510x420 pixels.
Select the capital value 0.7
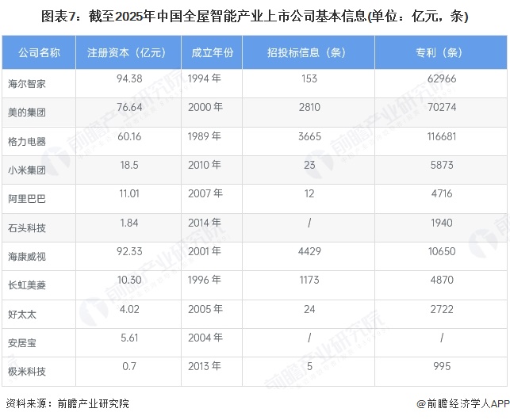click(129, 366)
